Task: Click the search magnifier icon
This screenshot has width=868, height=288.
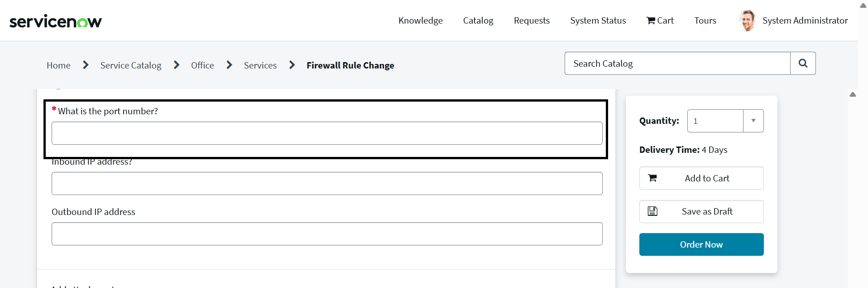Action: pyautogui.click(x=803, y=63)
